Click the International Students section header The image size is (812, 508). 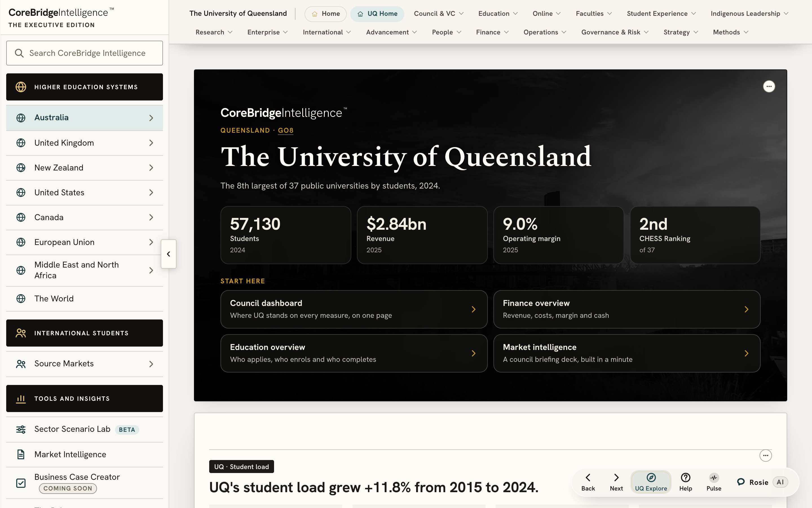click(x=85, y=333)
